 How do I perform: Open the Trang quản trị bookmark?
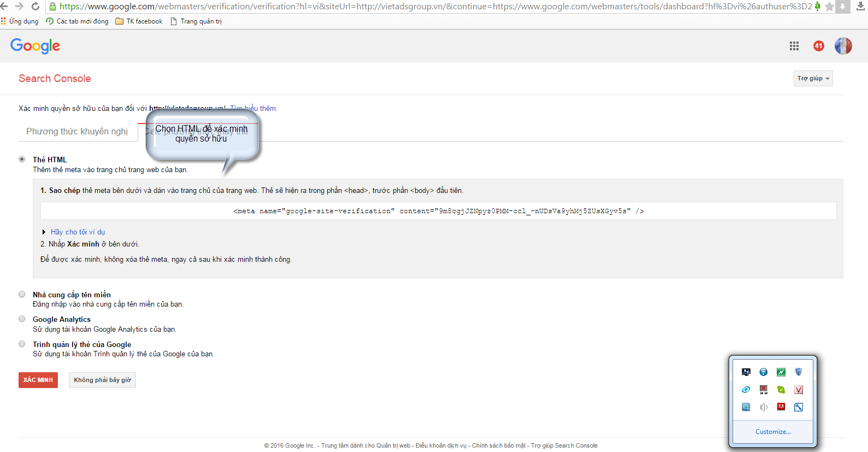196,21
